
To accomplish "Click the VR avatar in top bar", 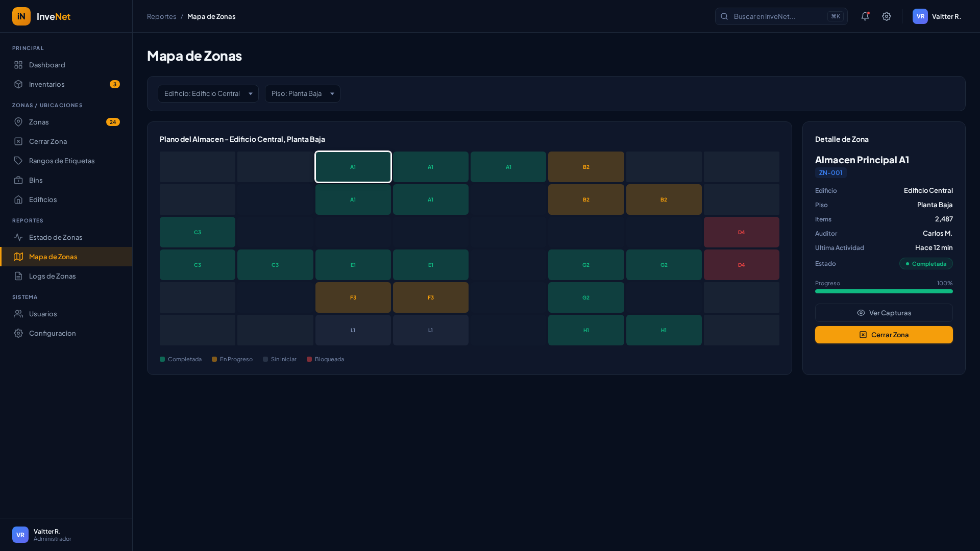I will pyautogui.click(x=920, y=16).
